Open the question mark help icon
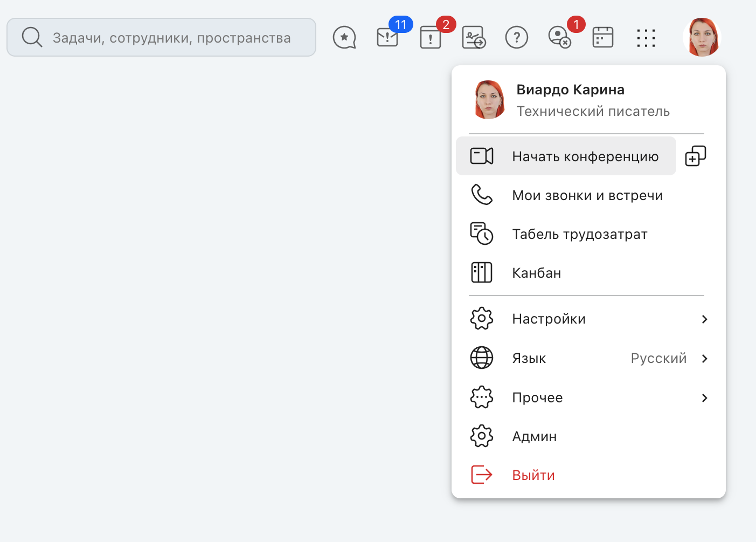Screen dimensions: 756x542 point(517,38)
